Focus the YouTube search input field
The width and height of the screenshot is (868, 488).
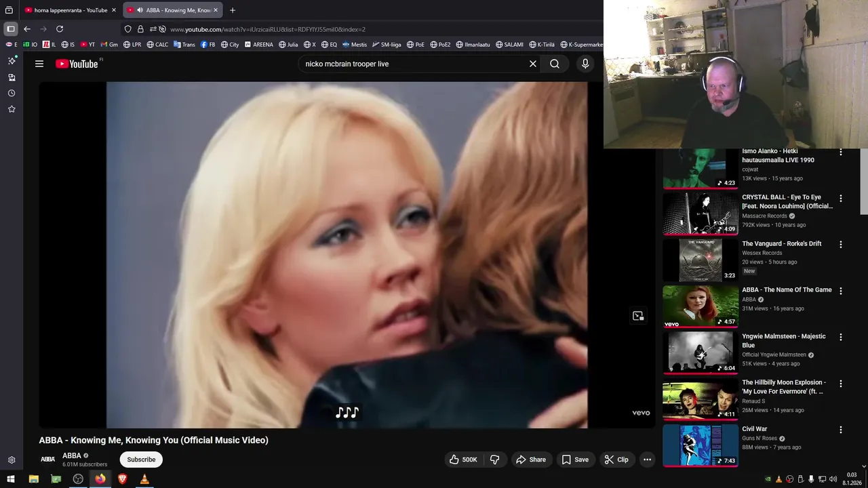coord(414,64)
